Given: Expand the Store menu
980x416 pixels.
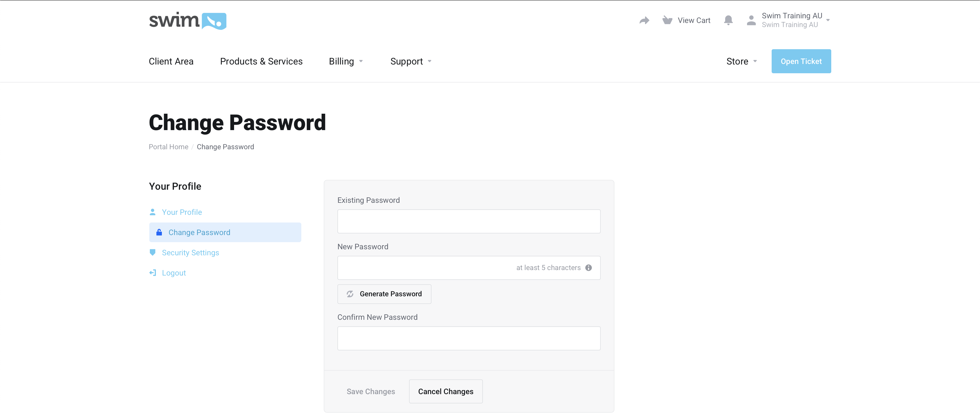Looking at the screenshot, I should pos(755,61).
